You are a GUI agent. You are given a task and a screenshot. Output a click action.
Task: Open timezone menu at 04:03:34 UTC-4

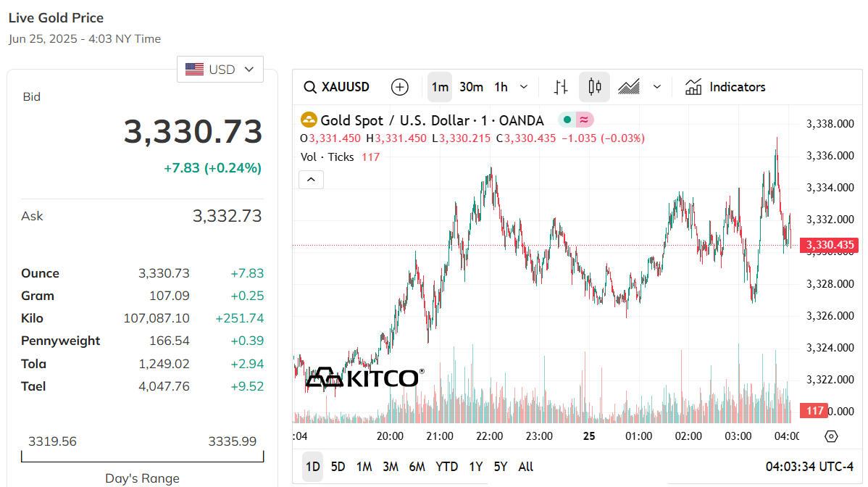point(809,467)
